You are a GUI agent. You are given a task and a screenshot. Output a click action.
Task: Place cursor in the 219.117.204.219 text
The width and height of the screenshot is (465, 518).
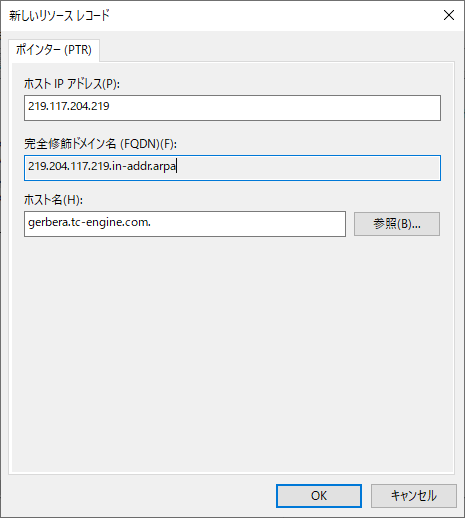coord(69,106)
